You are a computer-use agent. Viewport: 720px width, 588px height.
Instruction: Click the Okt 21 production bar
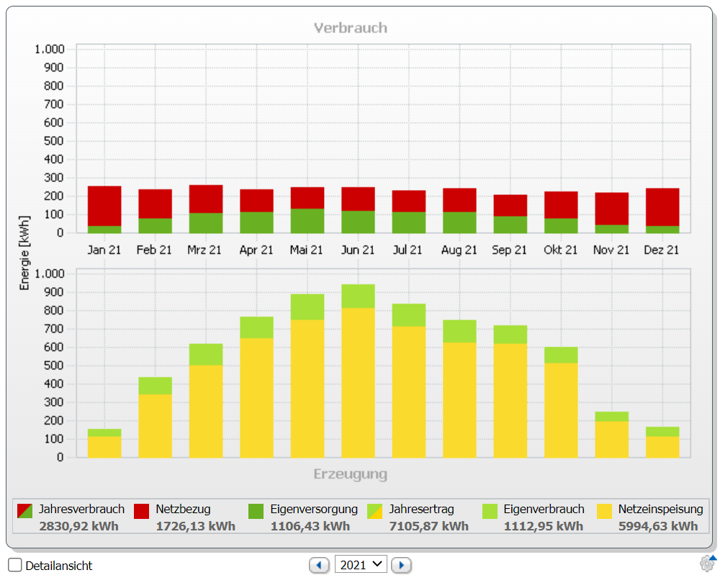(x=561, y=402)
